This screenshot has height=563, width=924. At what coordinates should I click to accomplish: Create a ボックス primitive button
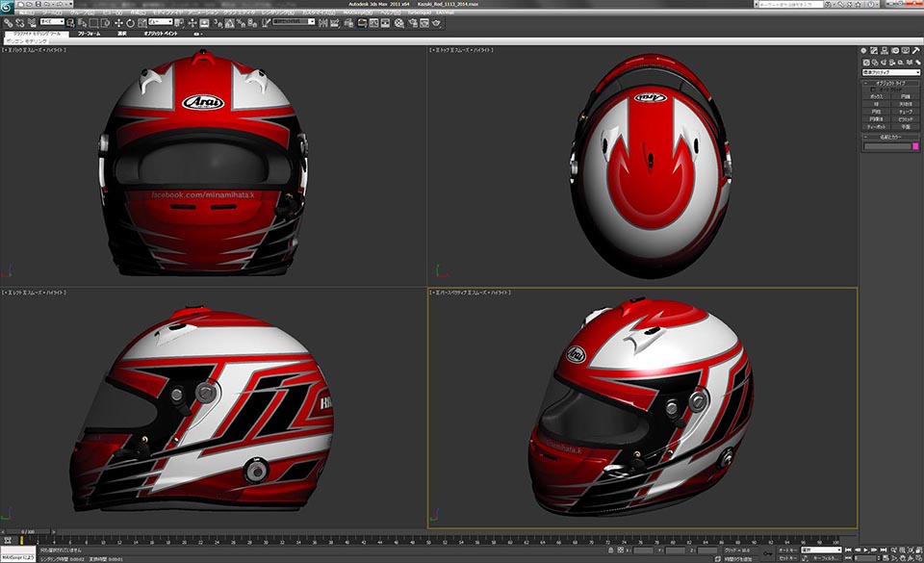(876, 96)
